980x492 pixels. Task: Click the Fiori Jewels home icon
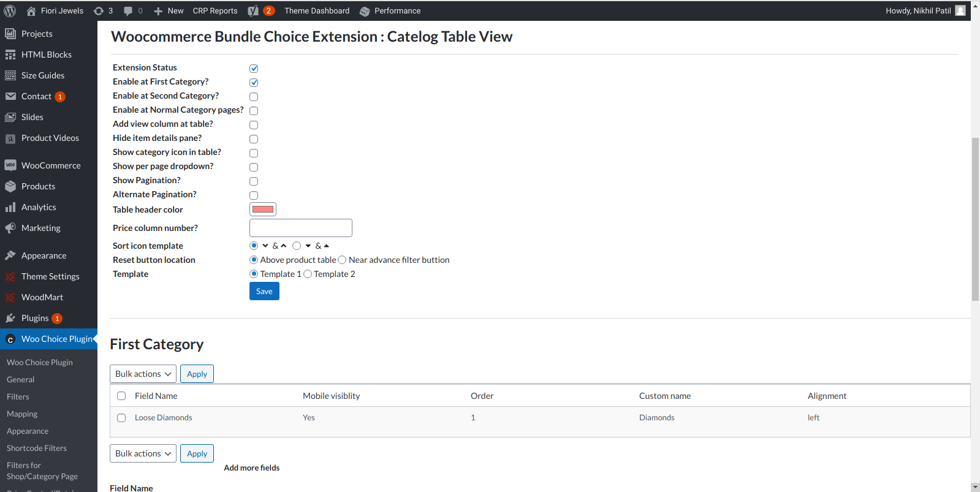click(31, 10)
